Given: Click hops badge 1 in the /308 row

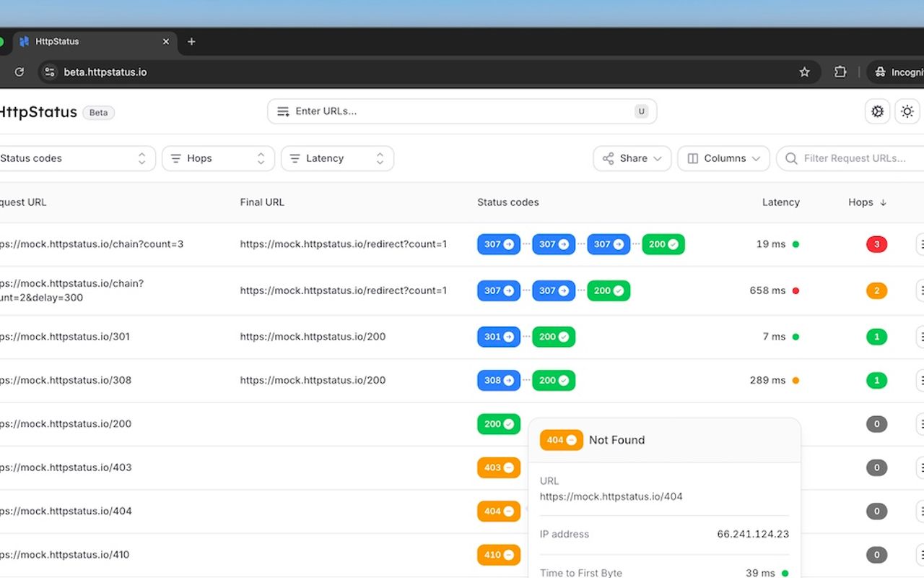Looking at the screenshot, I should tap(876, 380).
